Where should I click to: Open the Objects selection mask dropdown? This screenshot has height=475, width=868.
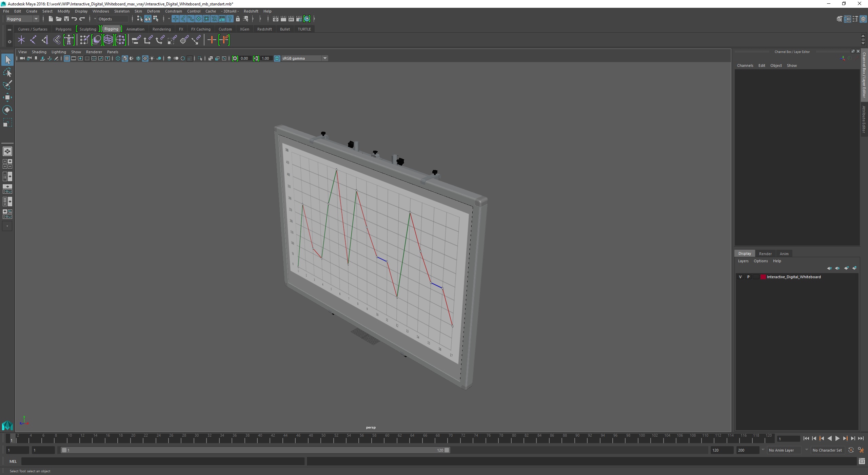[x=113, y=19]
